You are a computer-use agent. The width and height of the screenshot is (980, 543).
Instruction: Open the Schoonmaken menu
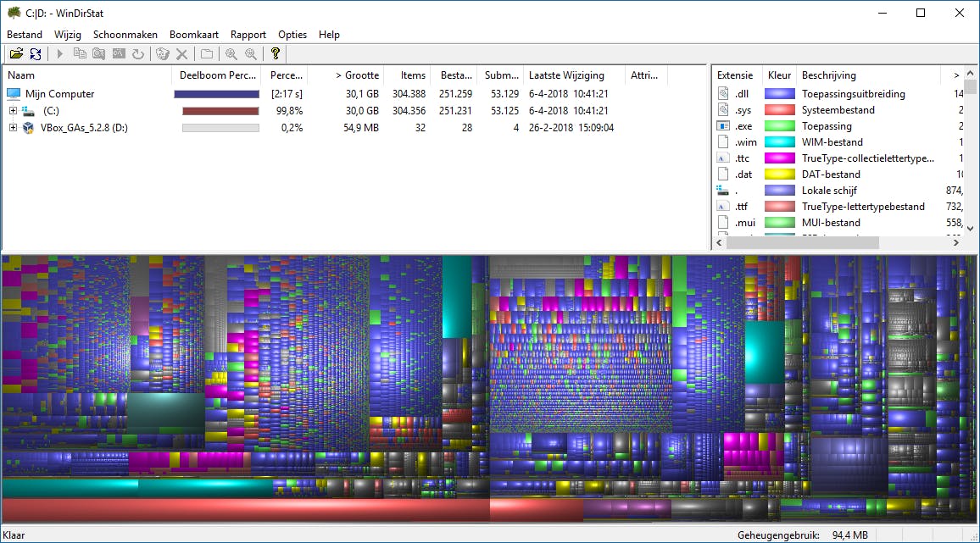coord(125,35)
